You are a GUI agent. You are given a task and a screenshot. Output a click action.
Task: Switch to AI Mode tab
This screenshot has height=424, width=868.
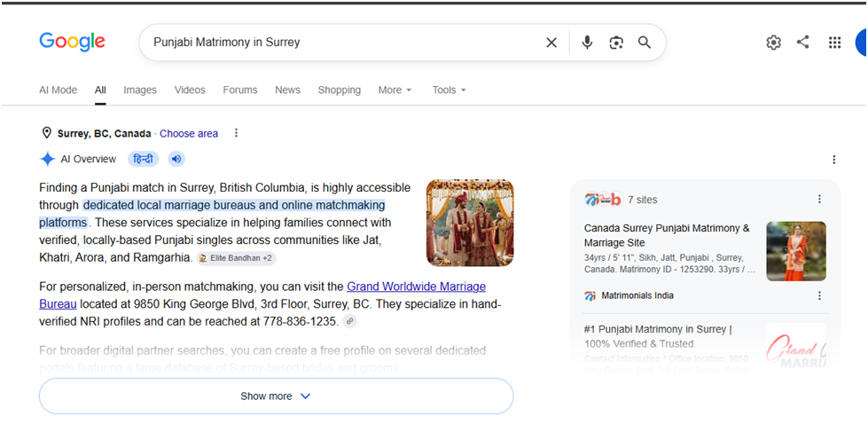[59, 90]
